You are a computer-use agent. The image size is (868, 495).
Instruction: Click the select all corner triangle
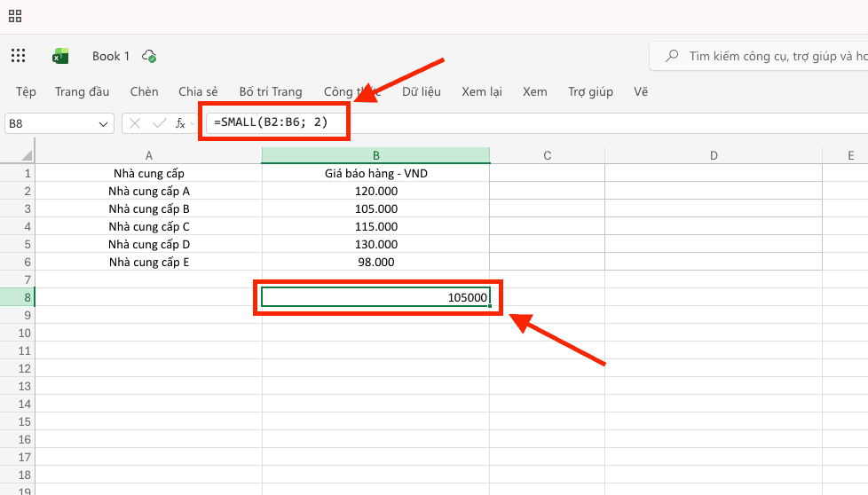pos(26,155)
